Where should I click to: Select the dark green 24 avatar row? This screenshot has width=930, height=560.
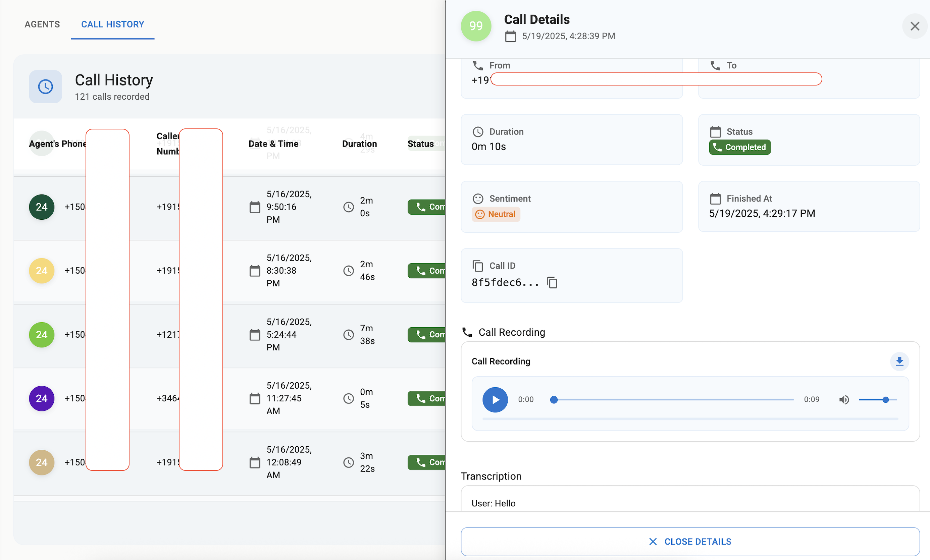(x=42, y=207)
